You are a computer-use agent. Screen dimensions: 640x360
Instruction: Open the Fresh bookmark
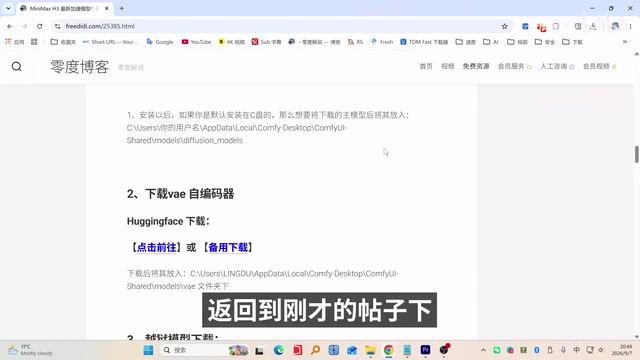click(382, 42)
